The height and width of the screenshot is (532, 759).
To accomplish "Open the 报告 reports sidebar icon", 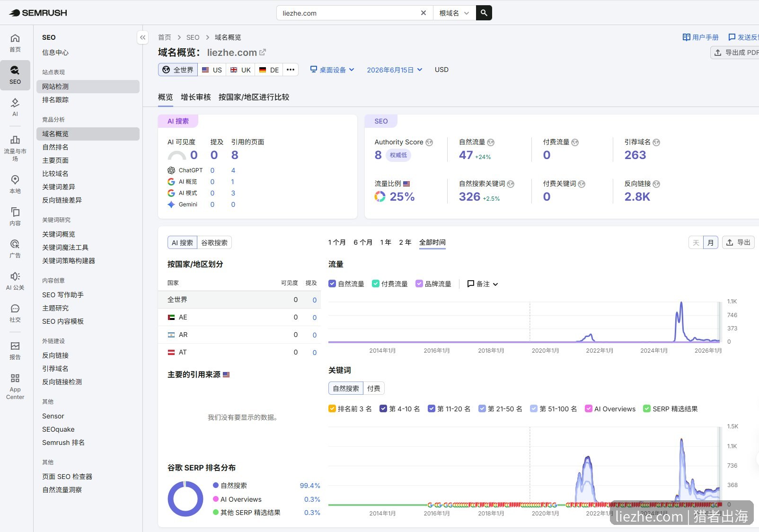I will coord(15,350).
